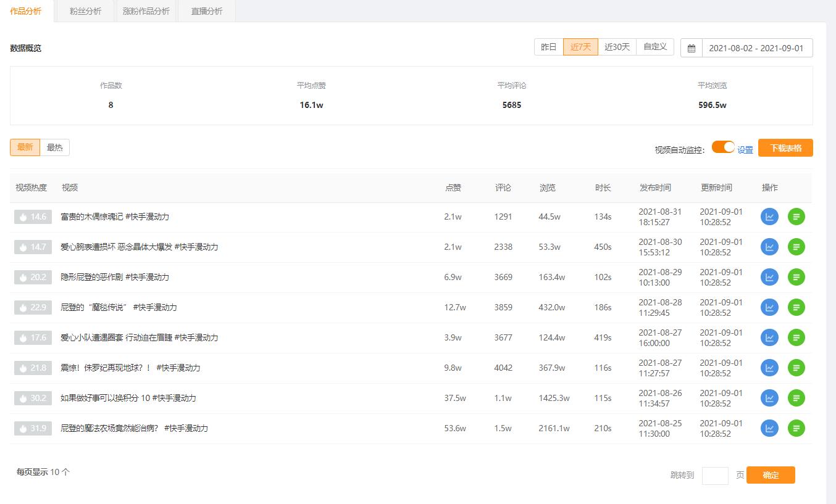836x504 pixels.
Task: Switch to the 直播分析 tab
Action: pyautogui.click(x=207, y=11)
